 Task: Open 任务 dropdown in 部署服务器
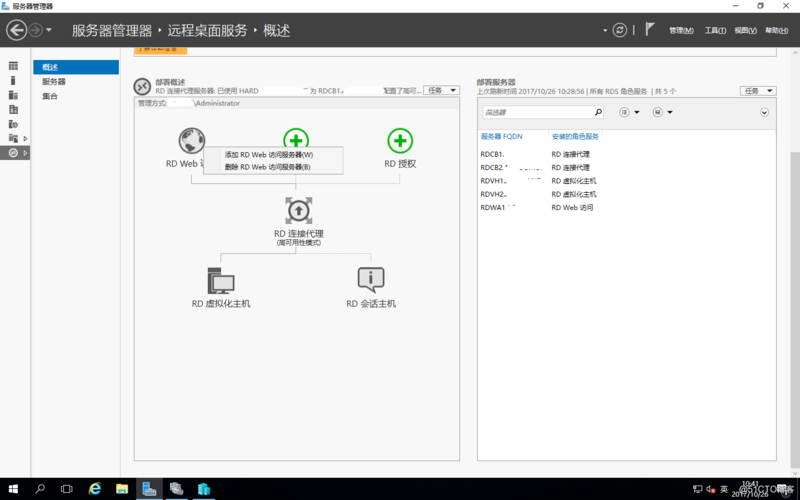[758, 91]
